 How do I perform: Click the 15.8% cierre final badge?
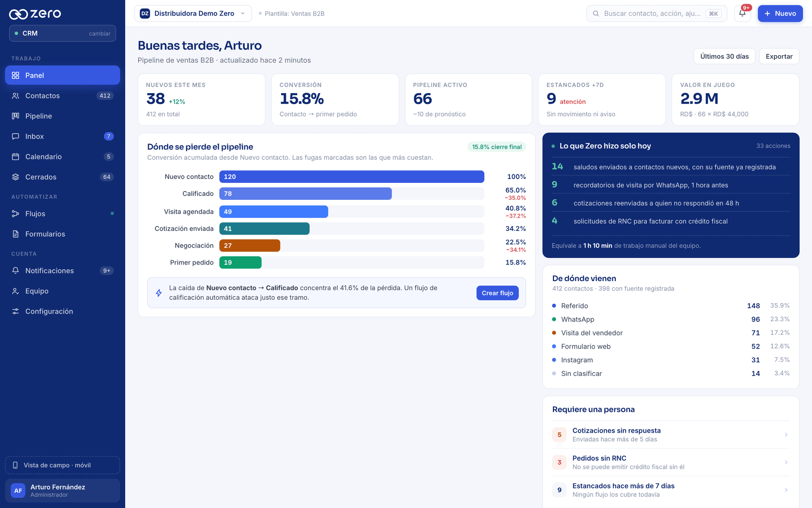click(x=497, y=147)
